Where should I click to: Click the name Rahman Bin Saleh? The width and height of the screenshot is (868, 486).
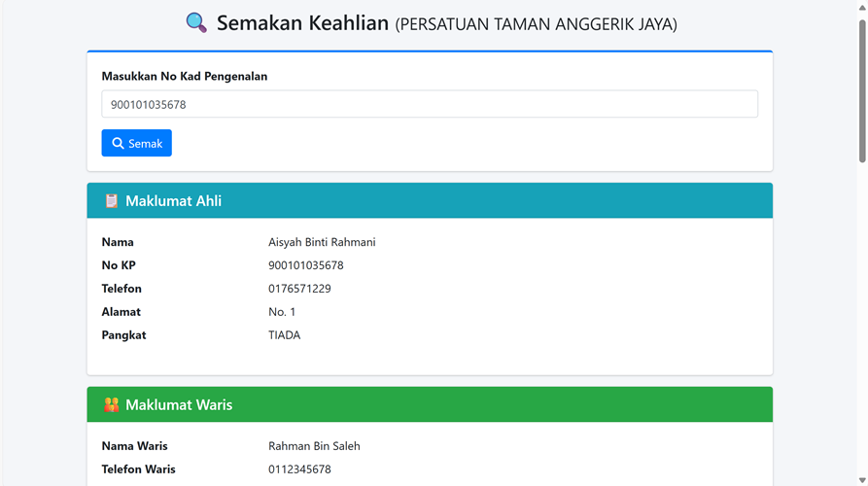click(314, 445)
